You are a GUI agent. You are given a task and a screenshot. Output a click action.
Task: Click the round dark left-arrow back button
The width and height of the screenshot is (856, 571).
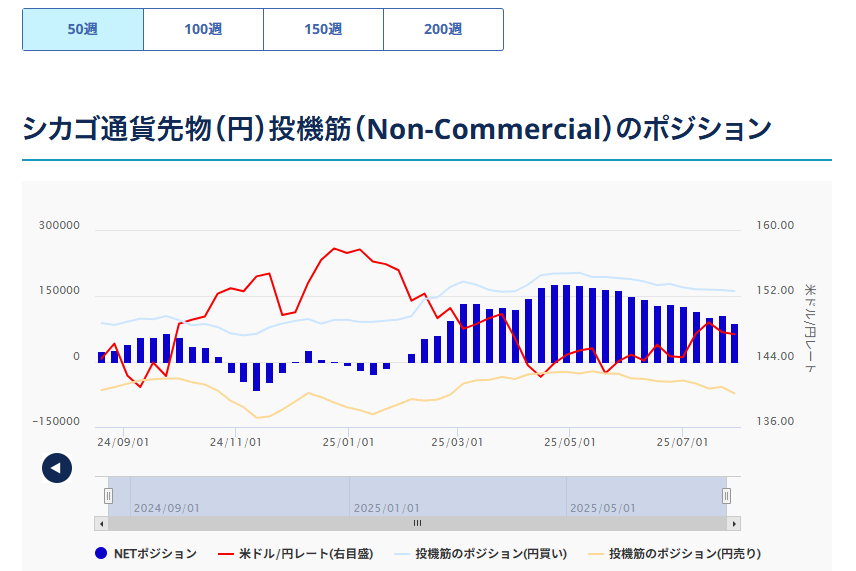point(57,468)
